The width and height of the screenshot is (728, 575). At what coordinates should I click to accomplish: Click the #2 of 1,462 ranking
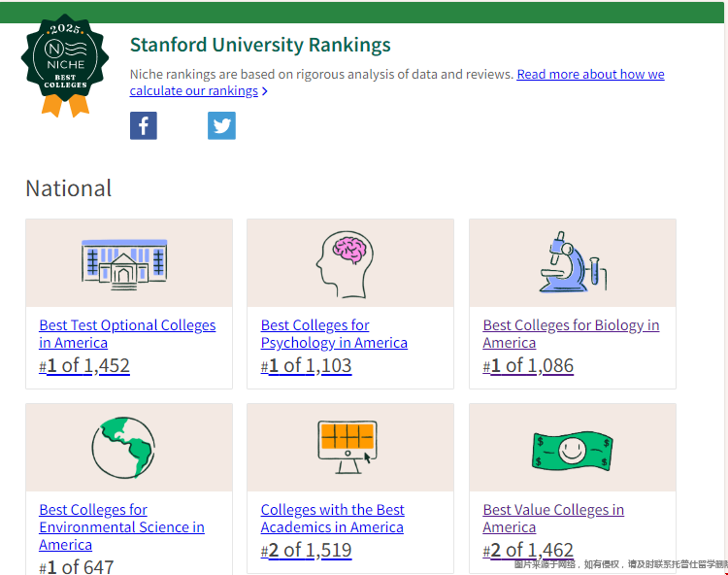528,550
